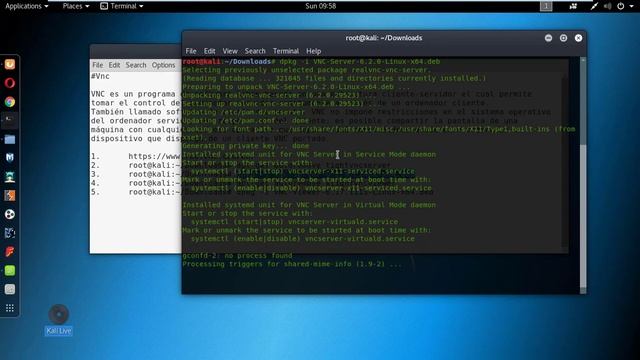Screen dimensions: 640x360
Task: Click 'systemctl (start|stop) vncserver-virtuald.service' line
Action: tap(294, 222)
